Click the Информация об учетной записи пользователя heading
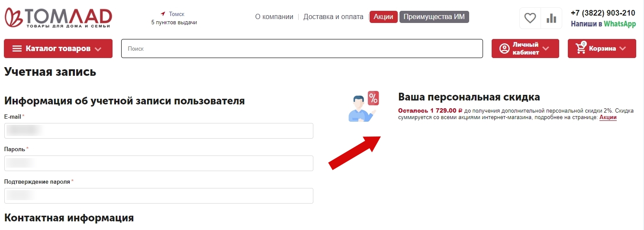The width and height of the screenshot is (644, 230). coord(125,101)
